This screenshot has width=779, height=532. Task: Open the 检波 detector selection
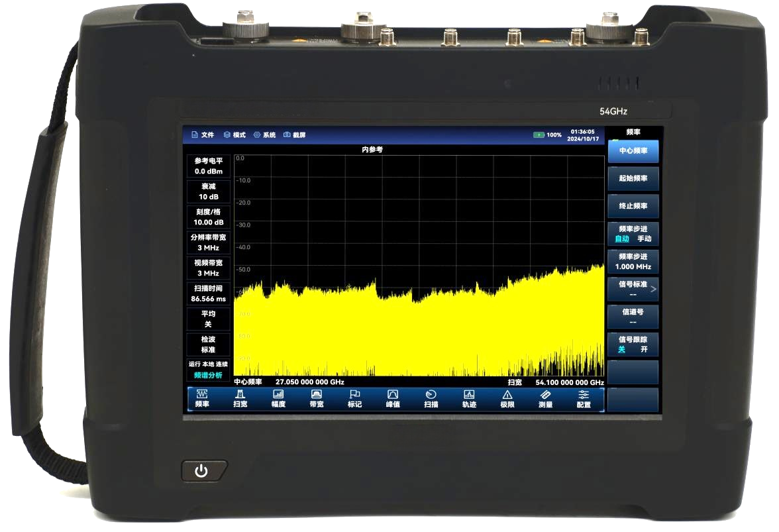pos(207,344)
